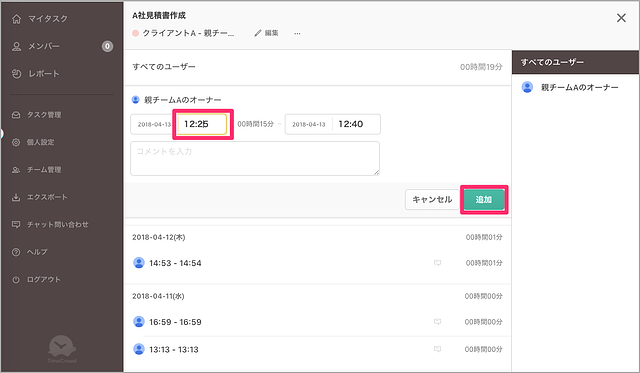Open タスク管理 menu item
Screen dimensions: 640x373
pos(44,115)
